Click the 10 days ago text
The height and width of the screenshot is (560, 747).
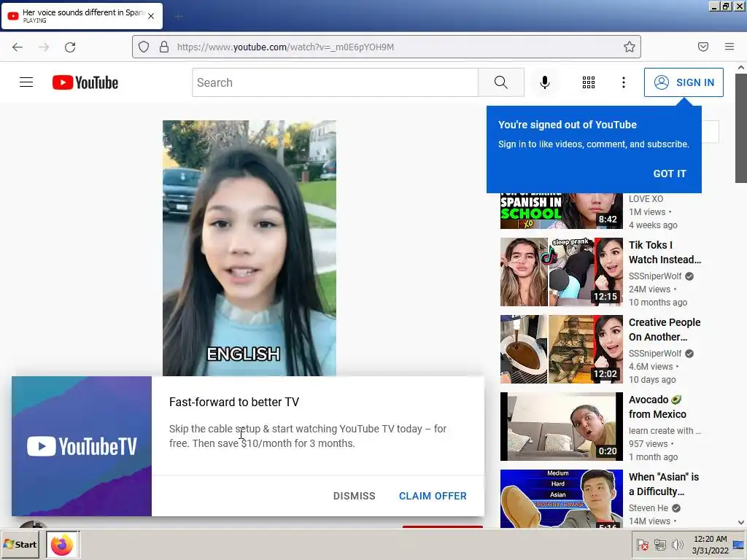pyautogui.click(x=652, y=380)
